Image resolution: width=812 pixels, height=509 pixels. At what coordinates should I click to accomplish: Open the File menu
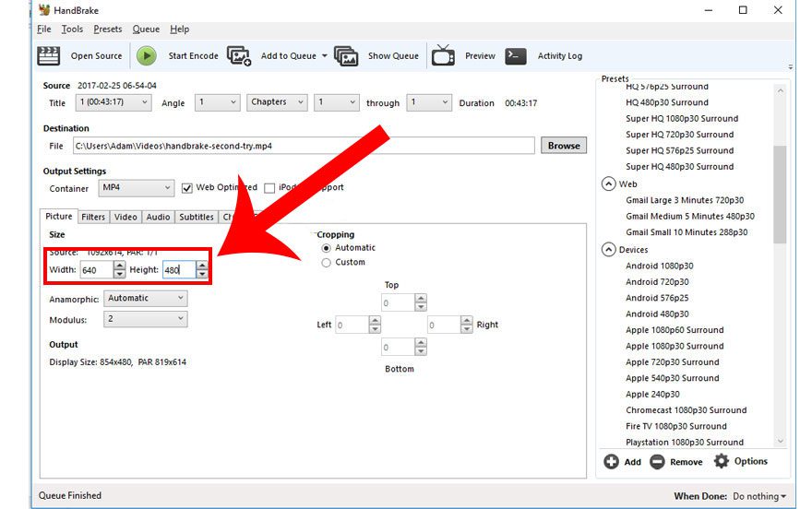44,29
